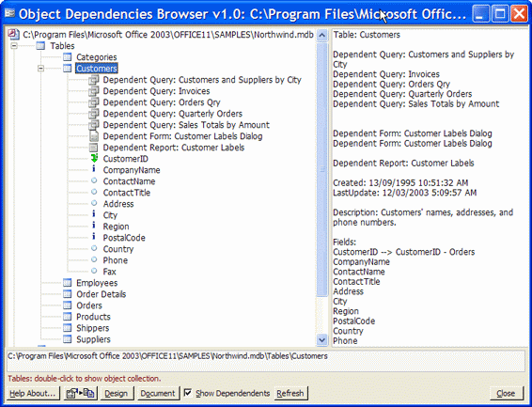The image size is (532, 407).
Task: Click the index icon beside City
Action: [x=94, y=214]
